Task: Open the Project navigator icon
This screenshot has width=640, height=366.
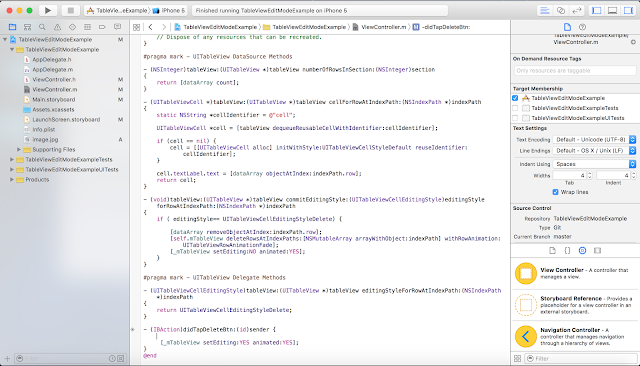Action: point(12,27)
